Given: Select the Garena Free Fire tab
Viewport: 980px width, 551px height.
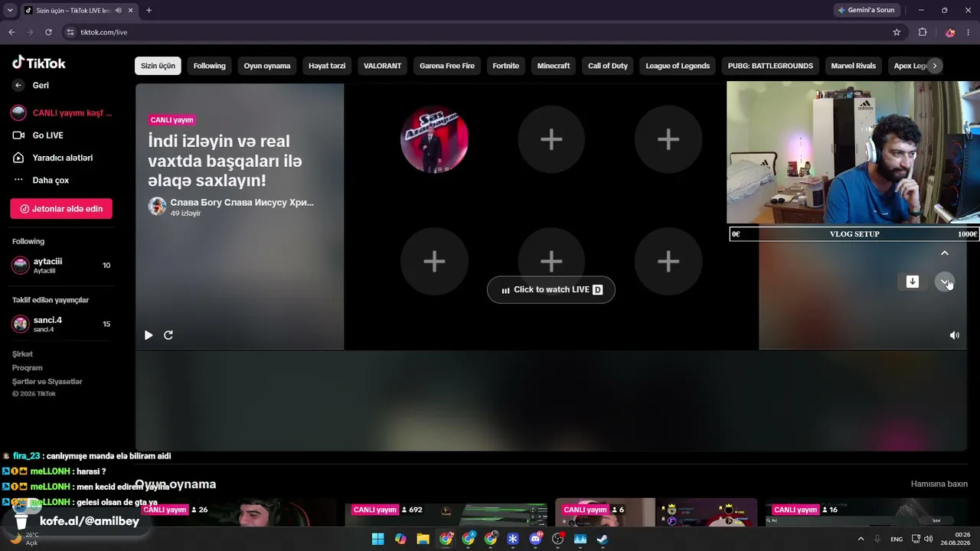Looking at the screenshot, I should pos(447,66).
